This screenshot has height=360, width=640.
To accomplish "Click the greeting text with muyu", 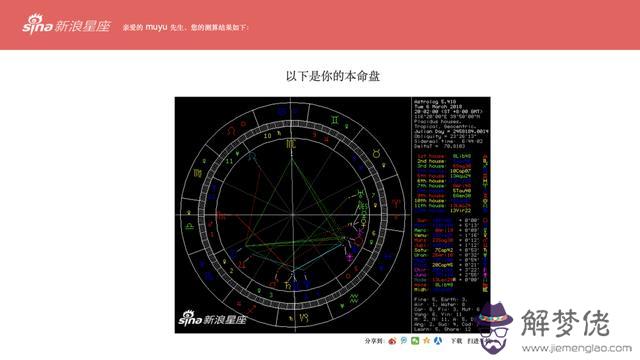I will 186,27.
